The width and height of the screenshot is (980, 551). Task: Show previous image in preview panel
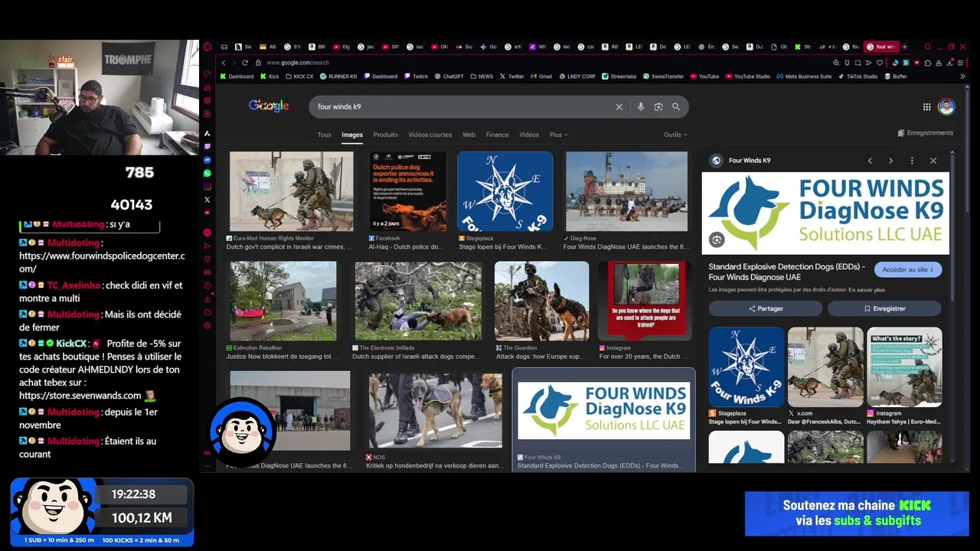click(x=870, y=161)
